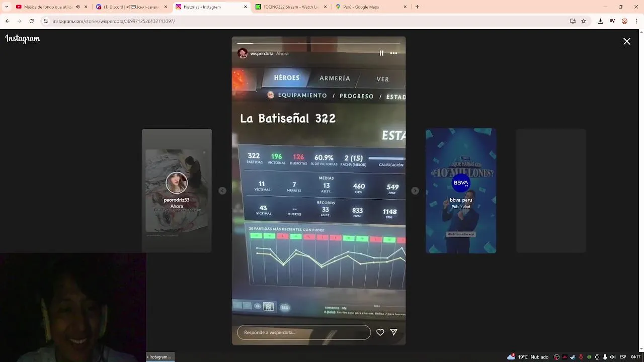Viewport: 644px width, 362px height.
Task: Open a new browser tab
Action: pos(417,7)
